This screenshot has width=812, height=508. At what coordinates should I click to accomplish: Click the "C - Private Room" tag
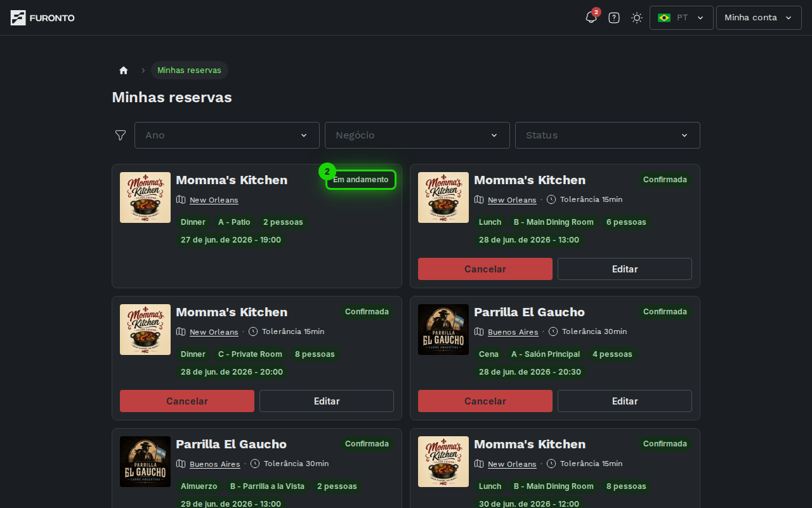coord(250,354)
